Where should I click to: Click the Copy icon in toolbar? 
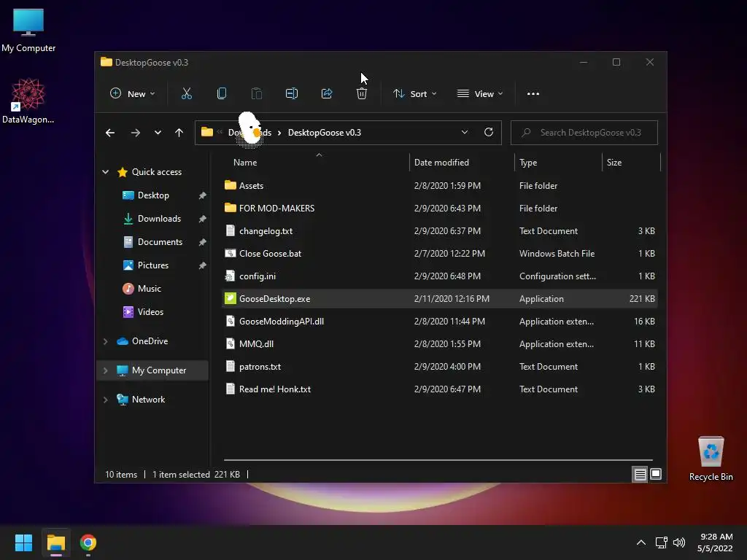point(222,94)
